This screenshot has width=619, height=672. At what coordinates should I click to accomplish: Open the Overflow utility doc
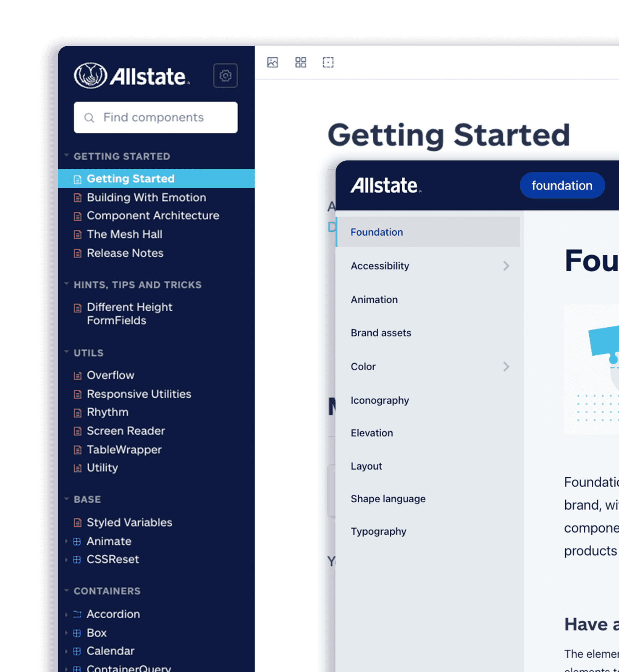point(110,375)
